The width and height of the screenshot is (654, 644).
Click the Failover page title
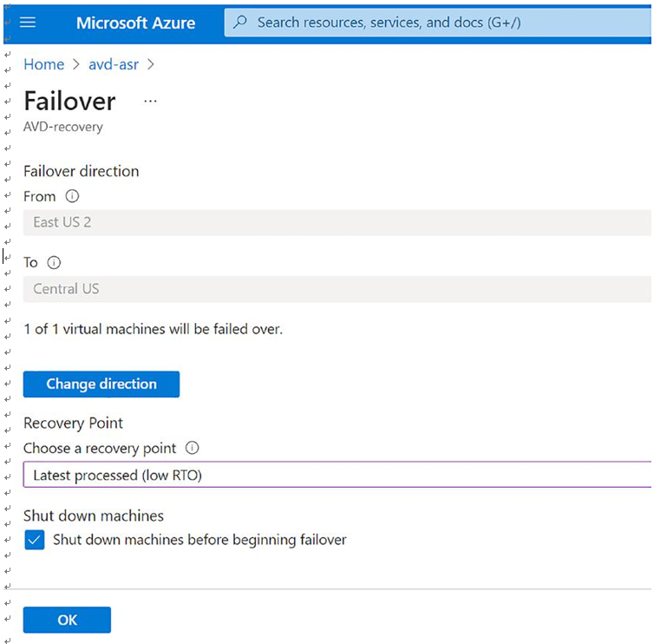click(x=69, y=101)
